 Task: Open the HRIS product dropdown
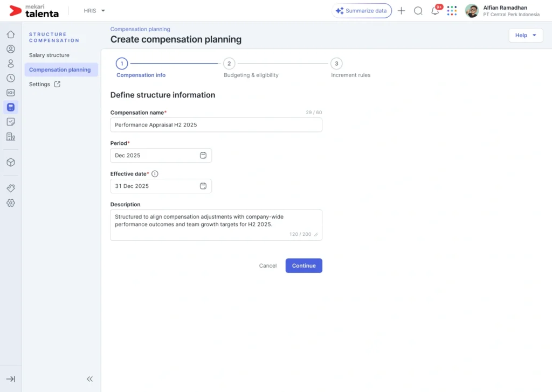point(94,11)
